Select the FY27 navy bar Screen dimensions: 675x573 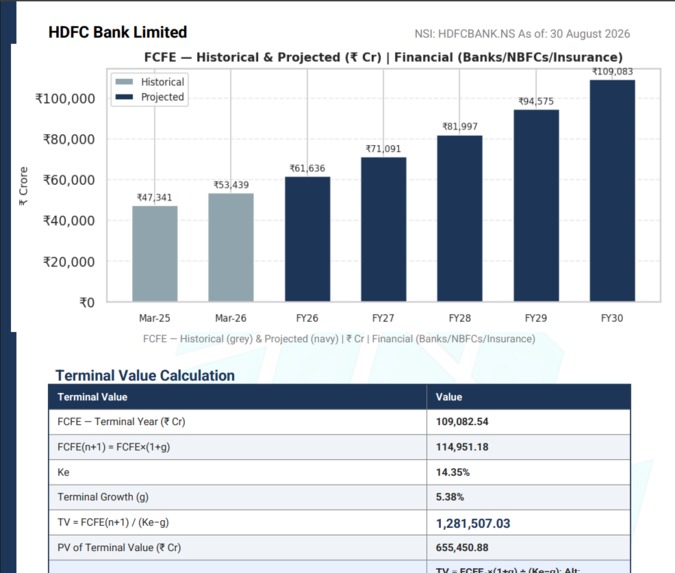point(384,229)
